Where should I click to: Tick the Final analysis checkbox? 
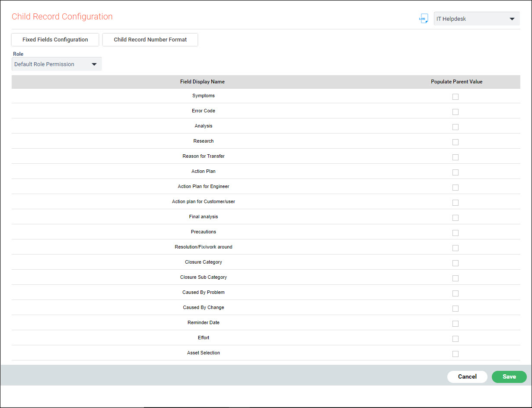(x=455, y=217)
